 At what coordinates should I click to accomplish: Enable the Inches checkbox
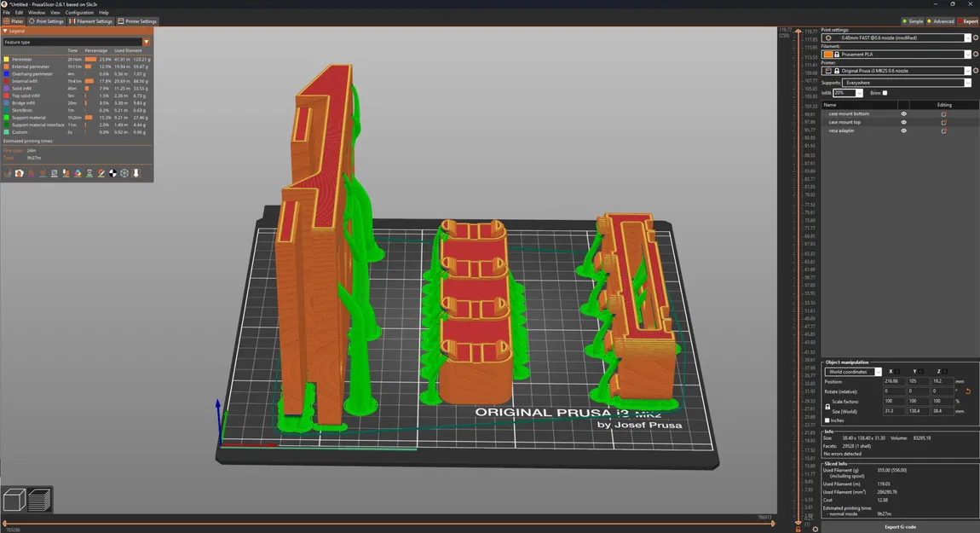click(x=827, y=420)
